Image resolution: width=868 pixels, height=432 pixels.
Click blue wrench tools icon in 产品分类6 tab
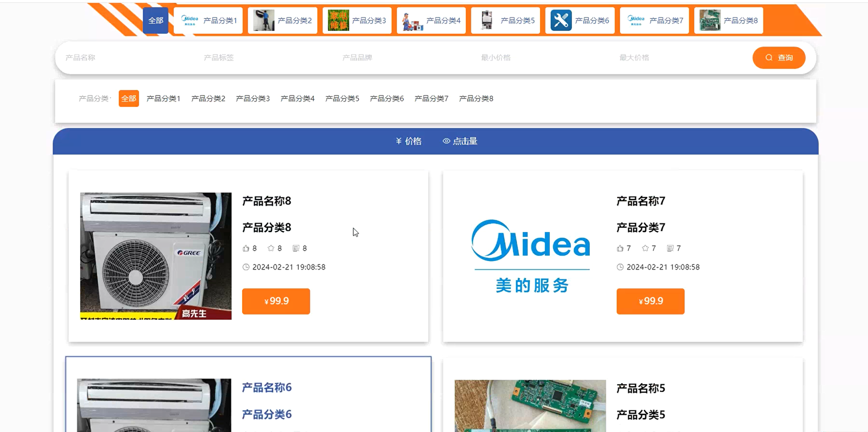pyautogui.click(x=561, y=20)
